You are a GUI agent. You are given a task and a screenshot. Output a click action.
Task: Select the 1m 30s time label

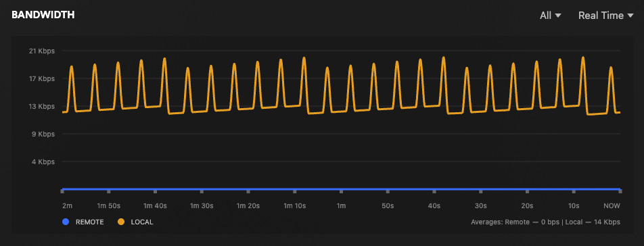(x=202, y=205)
